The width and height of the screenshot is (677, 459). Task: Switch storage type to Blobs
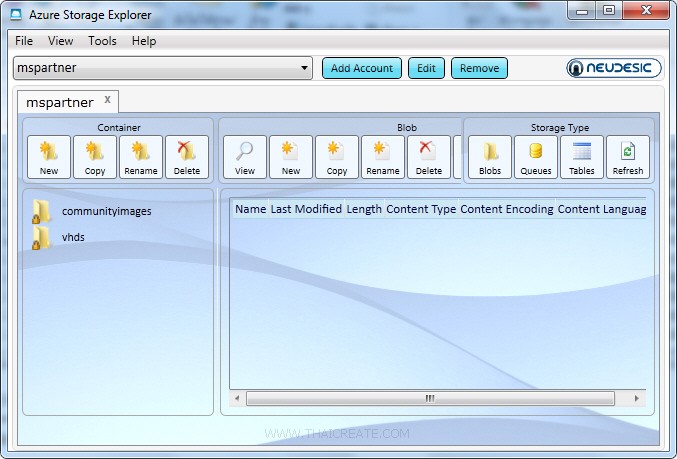tap(490, 157)
